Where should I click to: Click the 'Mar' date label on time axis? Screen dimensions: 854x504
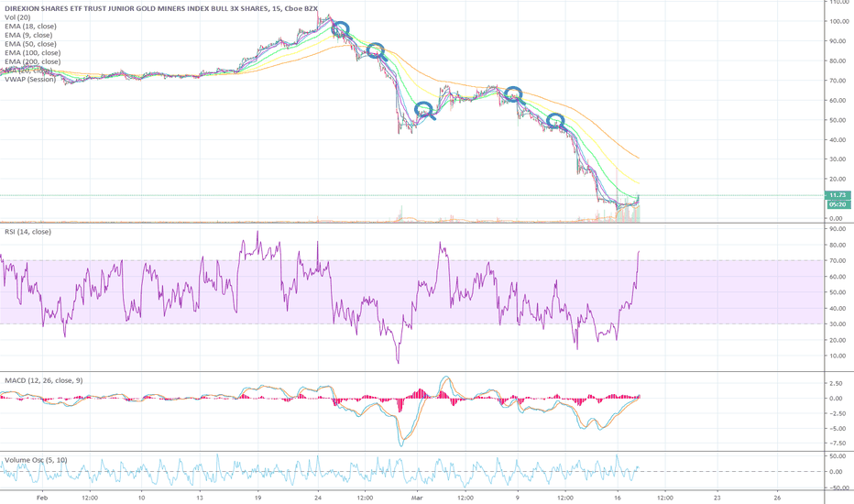pos(417,498)
